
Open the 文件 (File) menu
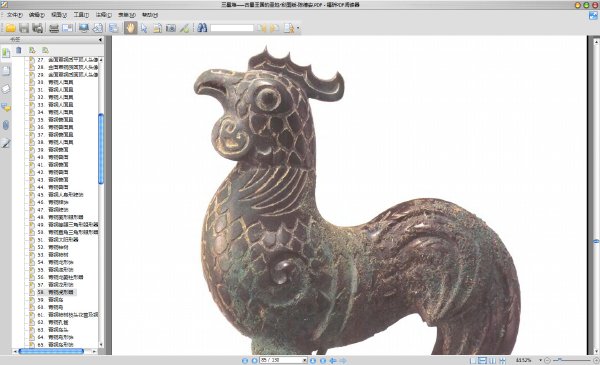pyautogui.click(x=14, y=15)
